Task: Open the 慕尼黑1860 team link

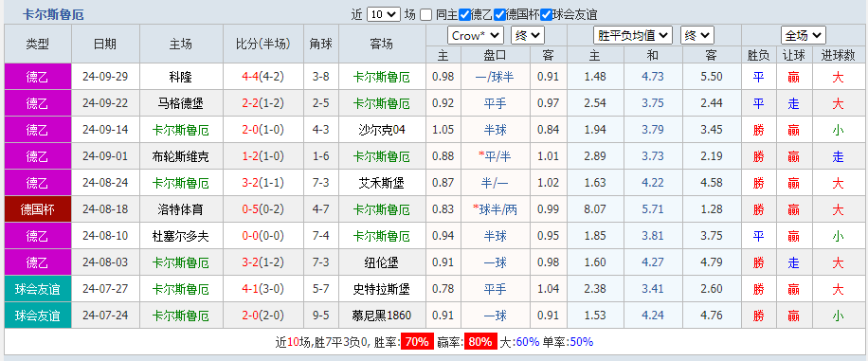Action: (x=382, y=316)
